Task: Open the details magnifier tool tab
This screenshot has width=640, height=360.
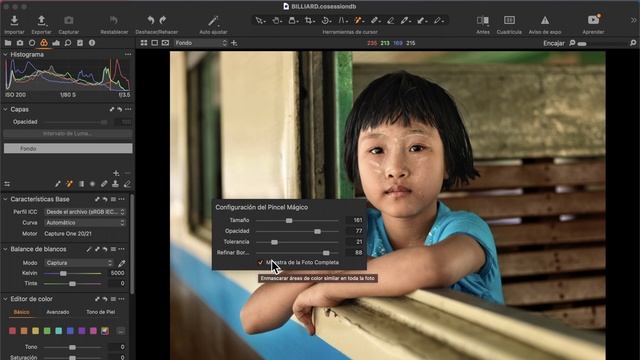Action: [x=68, y=43]
